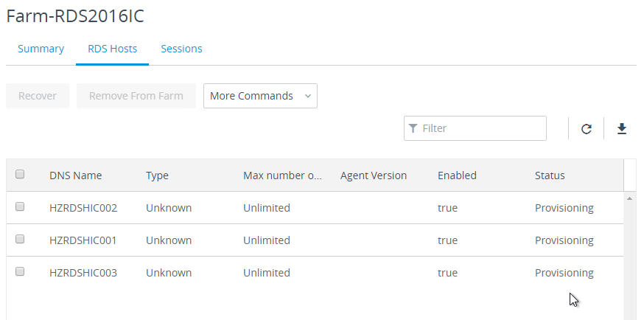Click the Remove From Farm button

coord(136,96)
